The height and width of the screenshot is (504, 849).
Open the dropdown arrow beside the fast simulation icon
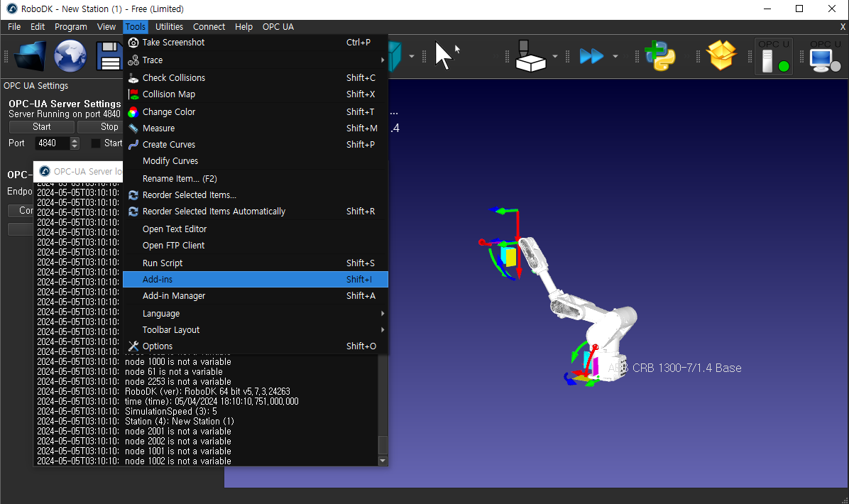(615, 56)
